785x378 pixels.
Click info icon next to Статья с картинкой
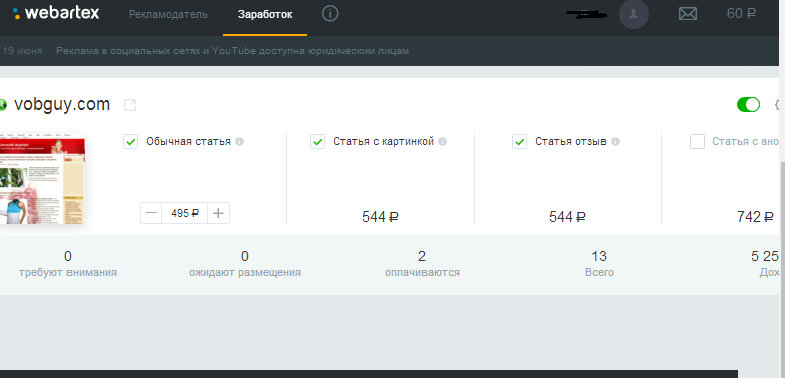pyautogui.click(x=443, y=142)
